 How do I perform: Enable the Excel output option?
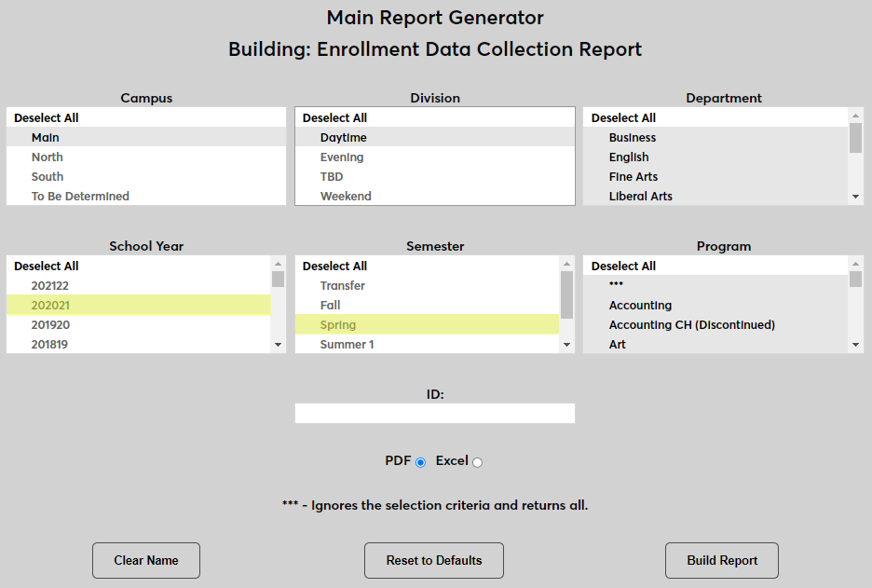(x=476, y=461)
